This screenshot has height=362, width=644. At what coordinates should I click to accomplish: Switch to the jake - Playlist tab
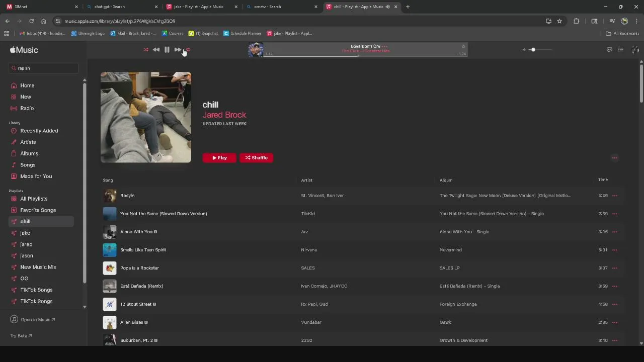click(201, 7)
